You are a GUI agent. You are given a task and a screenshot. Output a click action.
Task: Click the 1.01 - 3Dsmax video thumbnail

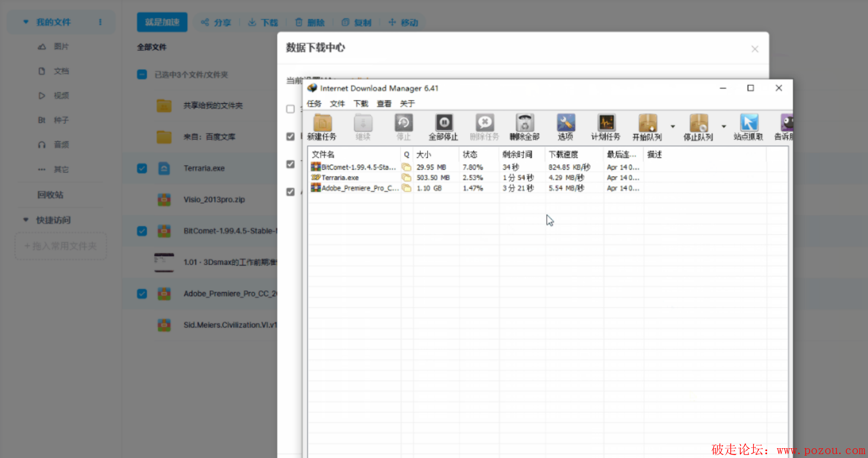[164, 262]
